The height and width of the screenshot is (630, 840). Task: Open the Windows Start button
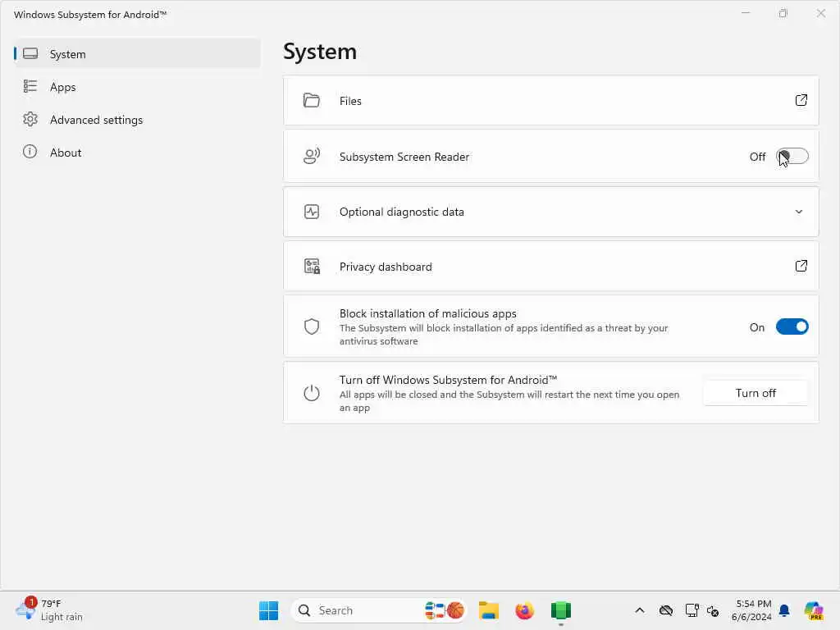pos(268,610)
